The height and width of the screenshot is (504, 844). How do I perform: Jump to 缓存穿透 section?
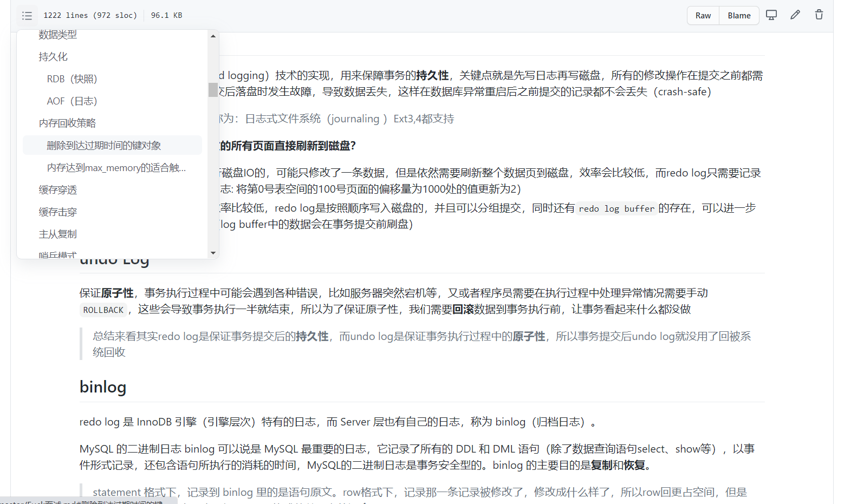click(112, 190)
